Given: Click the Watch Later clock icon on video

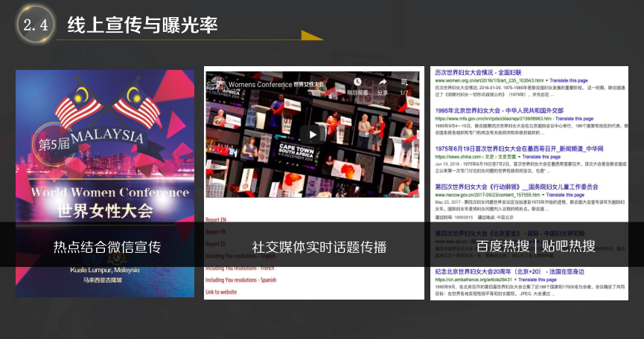Looking at the screenshot, I should coord(357,83).
